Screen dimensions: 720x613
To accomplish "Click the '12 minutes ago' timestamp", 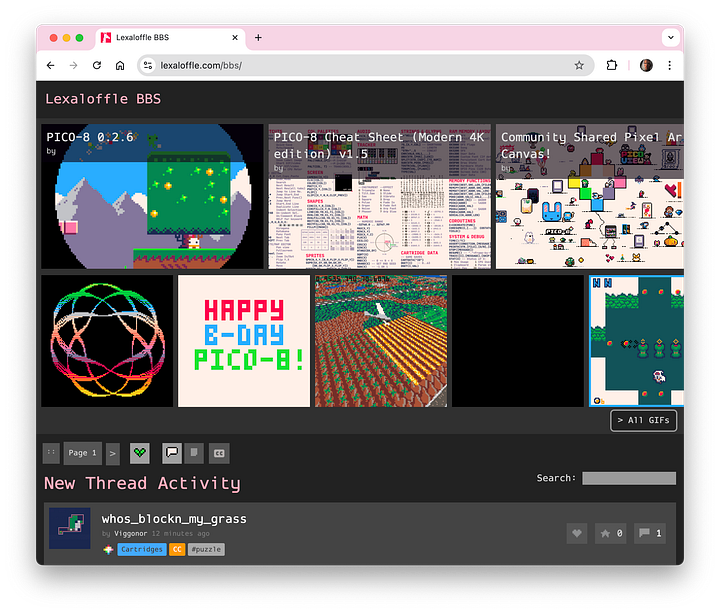I will [180, 534].
